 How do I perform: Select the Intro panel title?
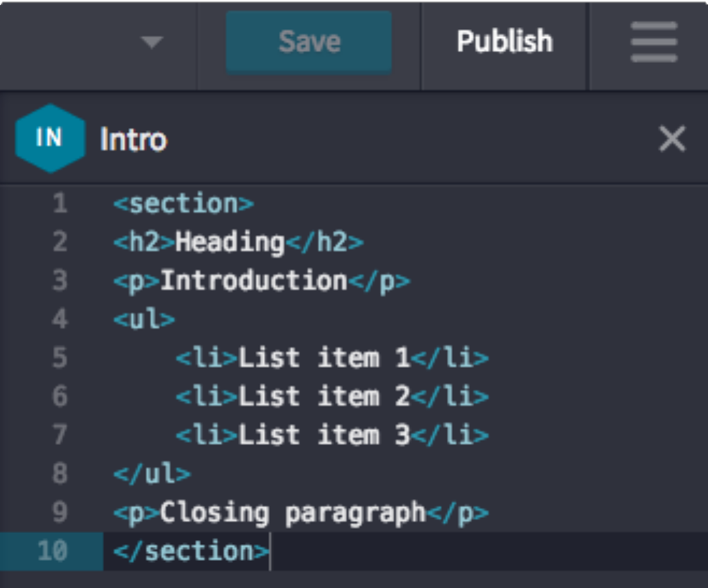coord(133,140)
